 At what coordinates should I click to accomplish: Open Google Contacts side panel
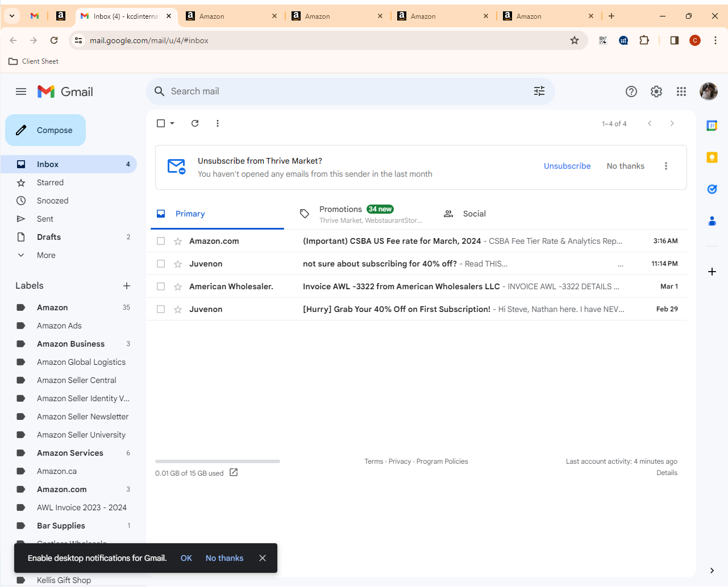click(712, 221)
